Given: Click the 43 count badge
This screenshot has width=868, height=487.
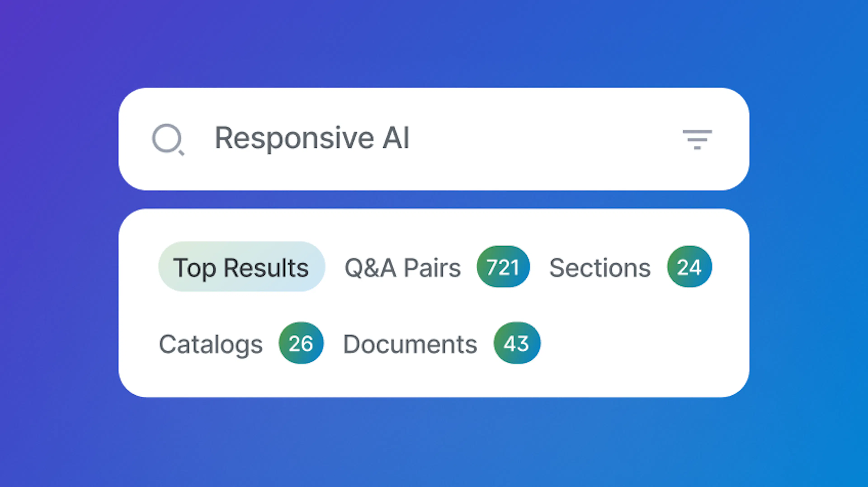Looking at the screenshot, I should pyautogui.click(x=517, y=343).
